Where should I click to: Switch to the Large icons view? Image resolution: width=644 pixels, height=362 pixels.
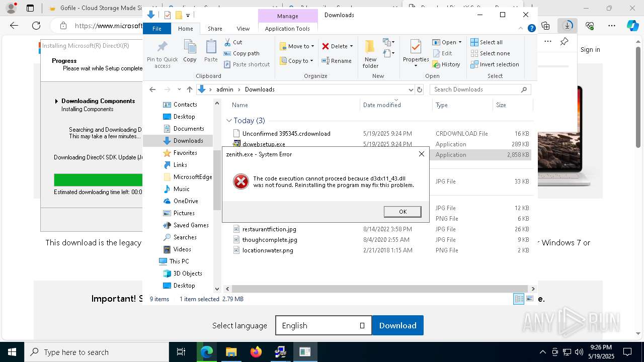coord(529,299)
